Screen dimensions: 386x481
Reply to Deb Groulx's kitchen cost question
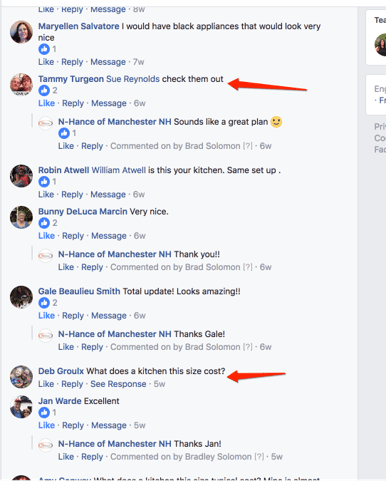coord(72,384)
